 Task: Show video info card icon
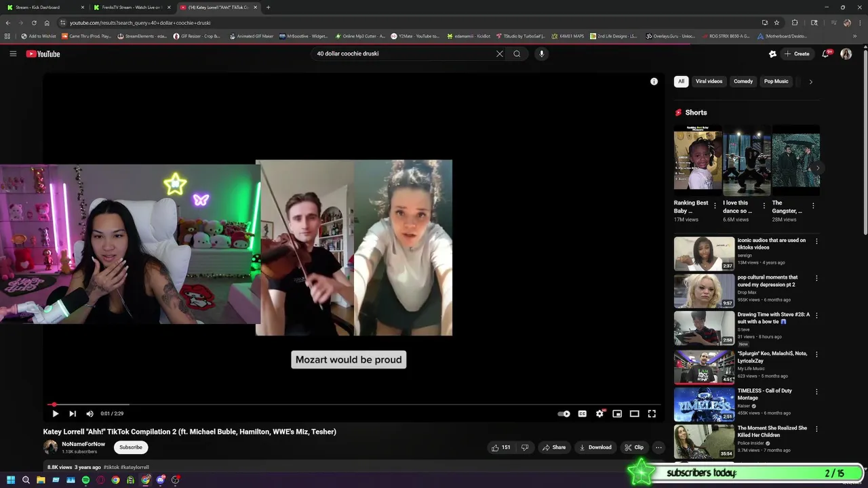pos(654,81)
